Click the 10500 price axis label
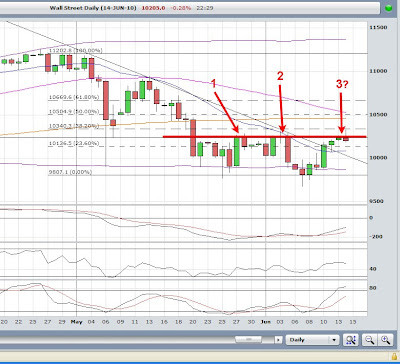The image size is (400, 364). (x=378, y=114)
